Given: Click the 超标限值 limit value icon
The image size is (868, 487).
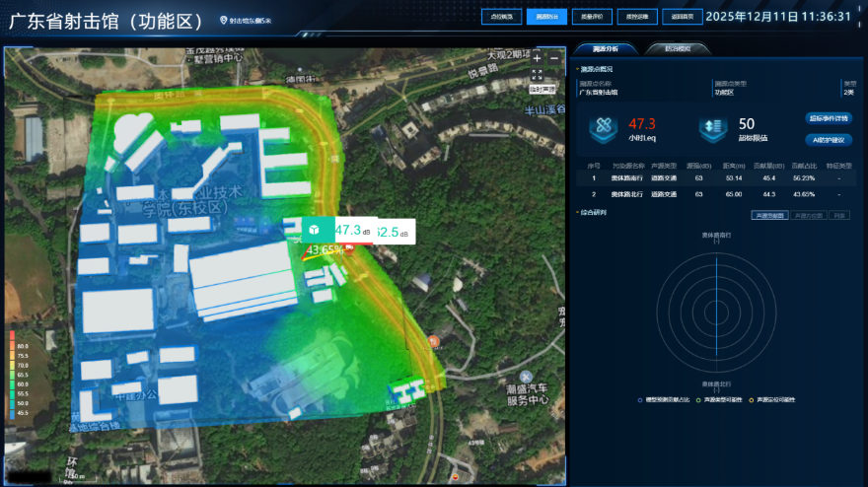Looking at the screenshot, I should (x=713, y=127).
